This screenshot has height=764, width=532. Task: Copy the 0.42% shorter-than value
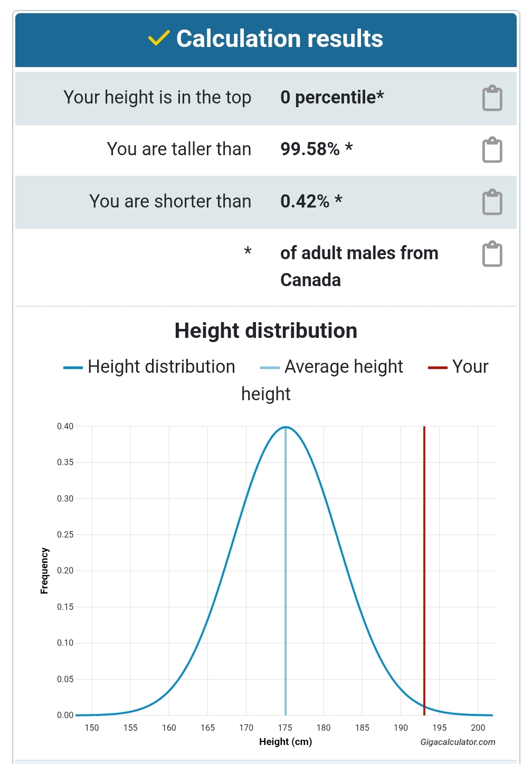(x=492, y=202)
